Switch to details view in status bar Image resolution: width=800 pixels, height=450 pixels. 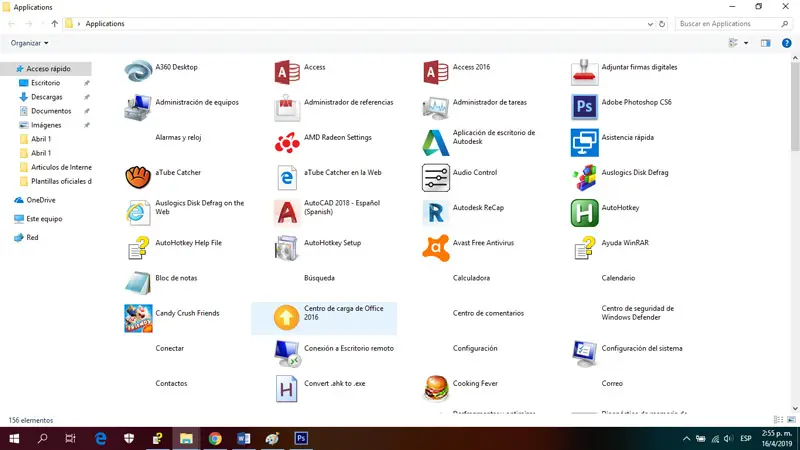[x=778, y=420]
